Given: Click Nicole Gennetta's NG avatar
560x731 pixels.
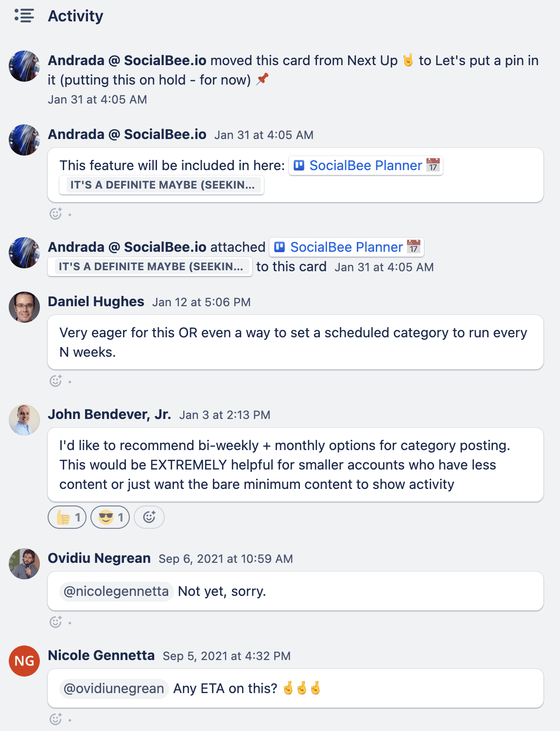Looking at the screenshot, I should (23, 661).
